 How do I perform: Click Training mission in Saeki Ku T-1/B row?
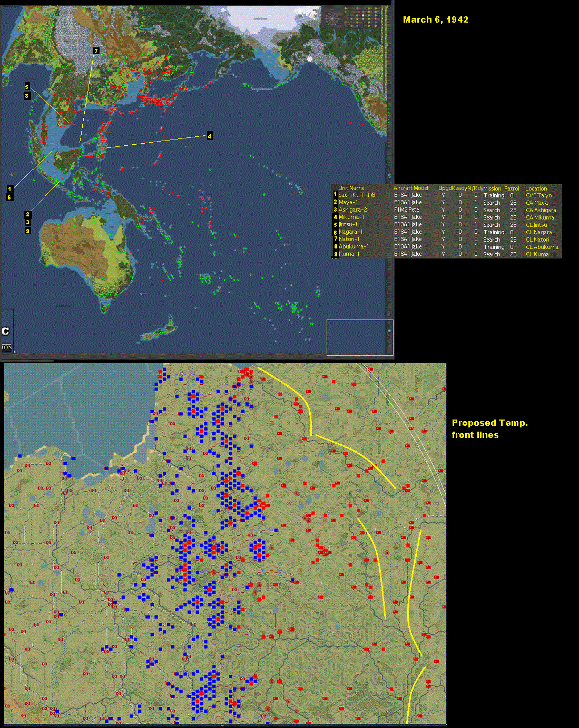[494, 195]
